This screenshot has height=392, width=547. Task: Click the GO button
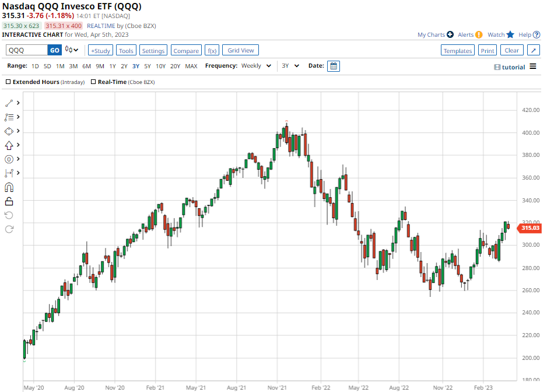pos(54,50)
